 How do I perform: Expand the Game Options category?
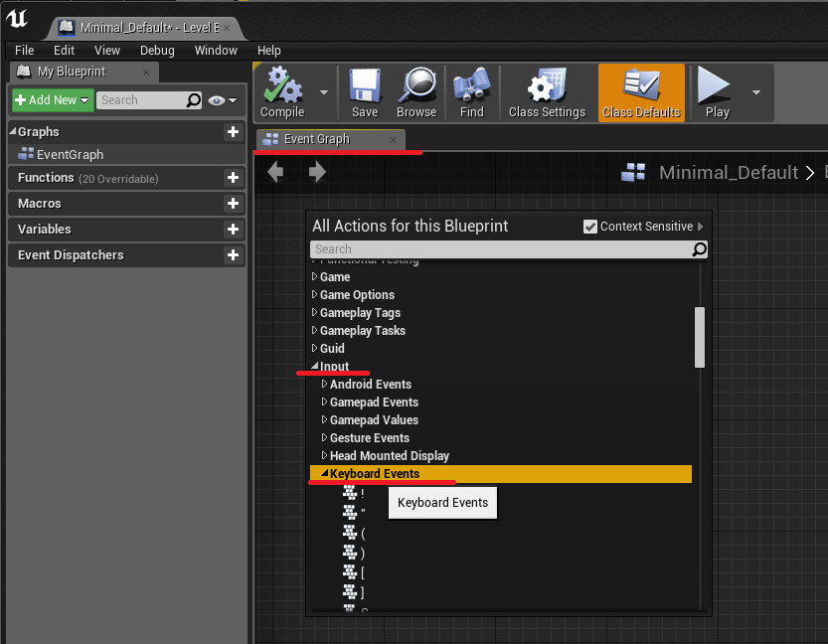pyautogui.click(x=314, y=294)
